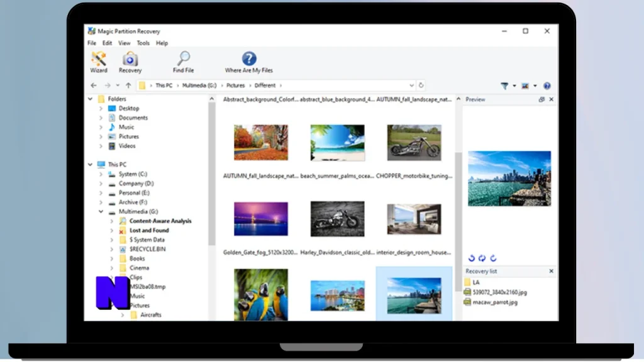644x362 pixels.
Task: Open Where Are My Files help
Action: (249, 62)
